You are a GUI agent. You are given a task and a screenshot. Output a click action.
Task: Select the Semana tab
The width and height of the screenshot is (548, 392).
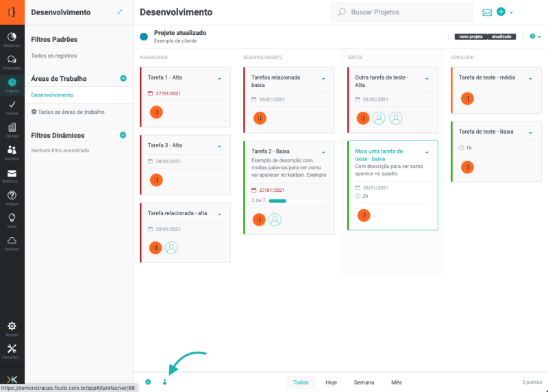click(x=364, y=382)
